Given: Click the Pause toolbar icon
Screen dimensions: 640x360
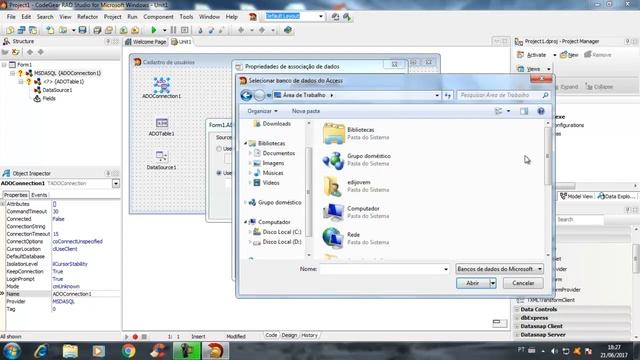Looking at the screenshot, I should coord(173,30).
